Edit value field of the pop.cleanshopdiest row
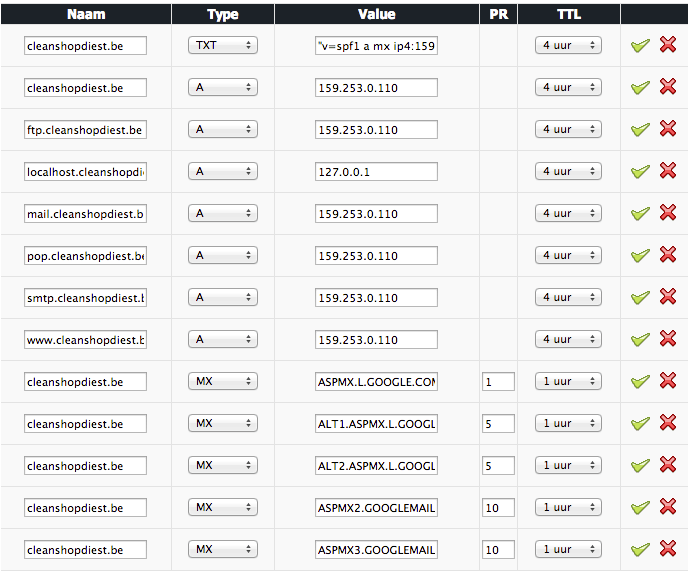 [376, 256]
